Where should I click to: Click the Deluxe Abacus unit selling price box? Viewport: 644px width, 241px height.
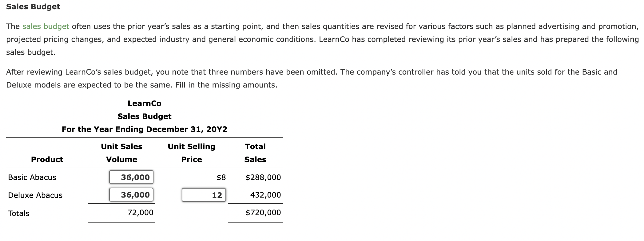(x=204, y=194)
